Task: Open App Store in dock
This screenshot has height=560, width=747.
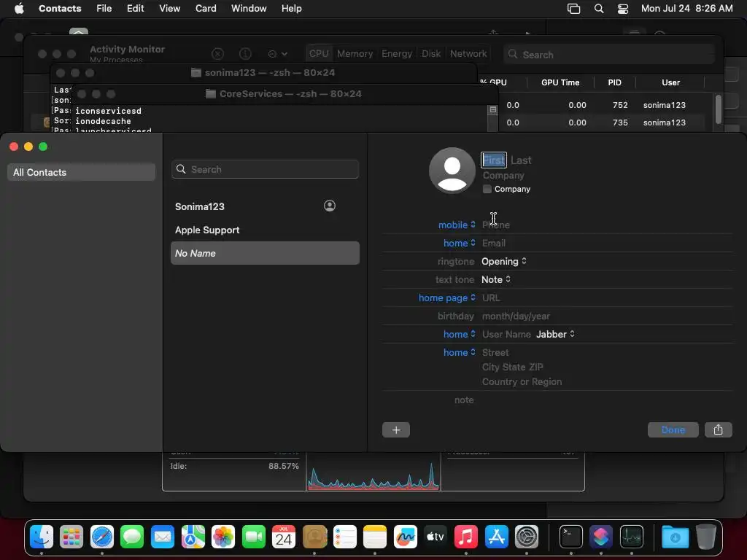Action: [x=496, y=537]
